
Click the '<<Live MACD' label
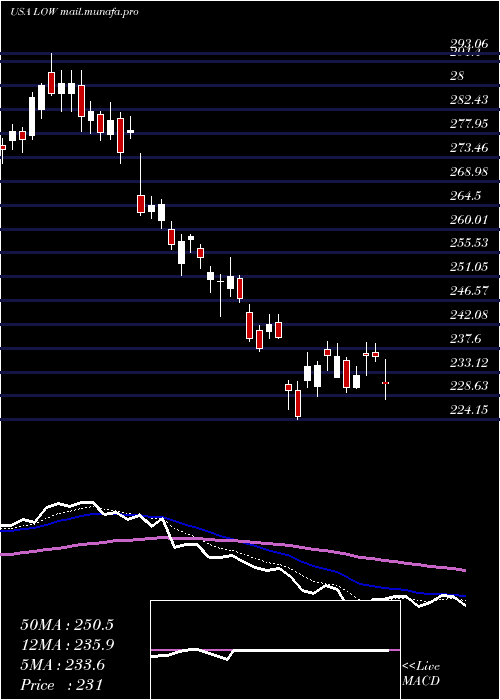(x=421, y=674)
